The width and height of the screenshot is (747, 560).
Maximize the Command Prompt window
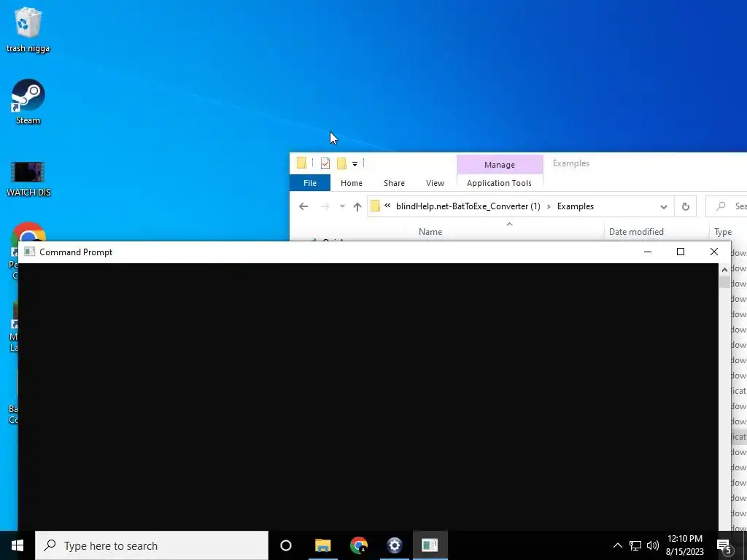tap(681, 252)
